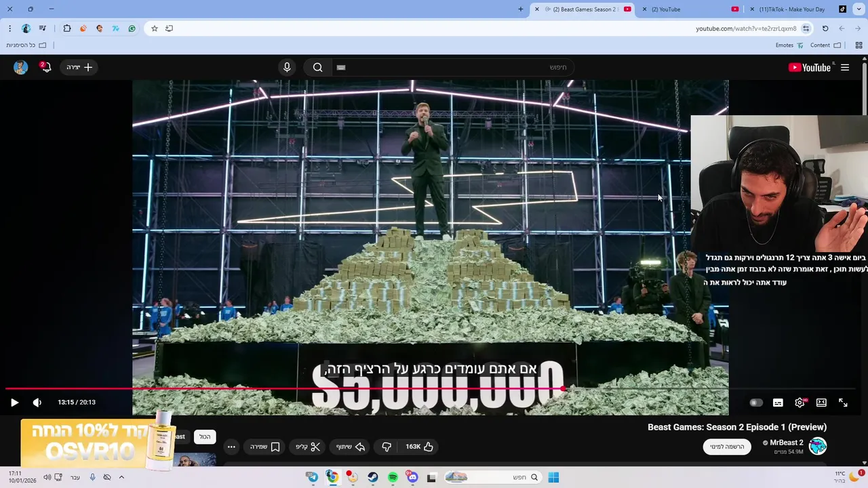Reload the page
The height and width of the screenshot is (488, 868).
tap(825, 28)
